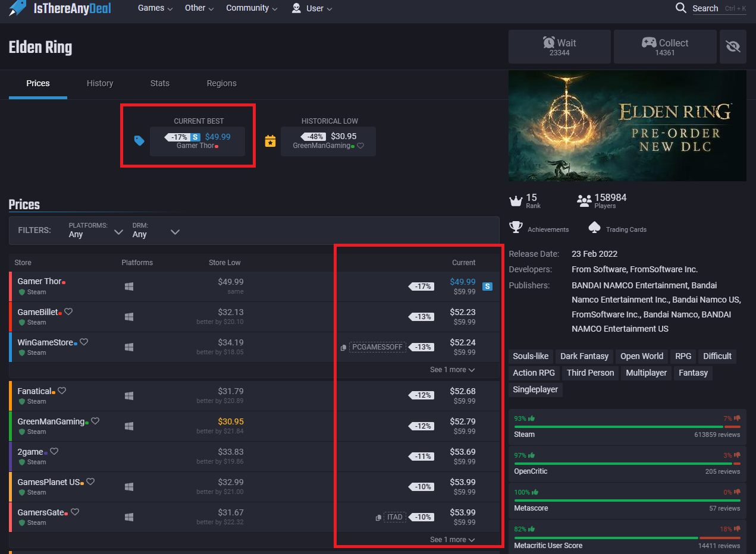Open the search magnifier icon
756x554 pixels.
681,8
